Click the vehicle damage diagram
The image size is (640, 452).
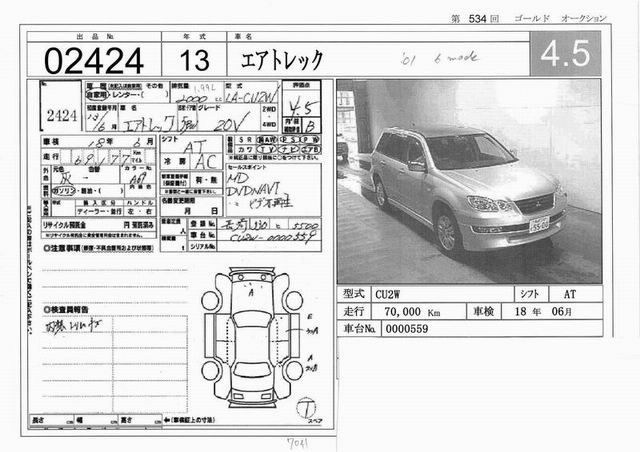[252, 336]
